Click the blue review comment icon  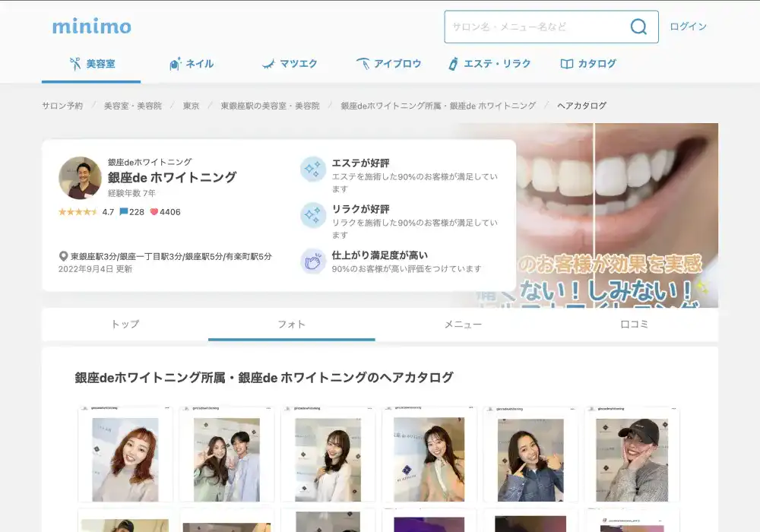point(124,212)
